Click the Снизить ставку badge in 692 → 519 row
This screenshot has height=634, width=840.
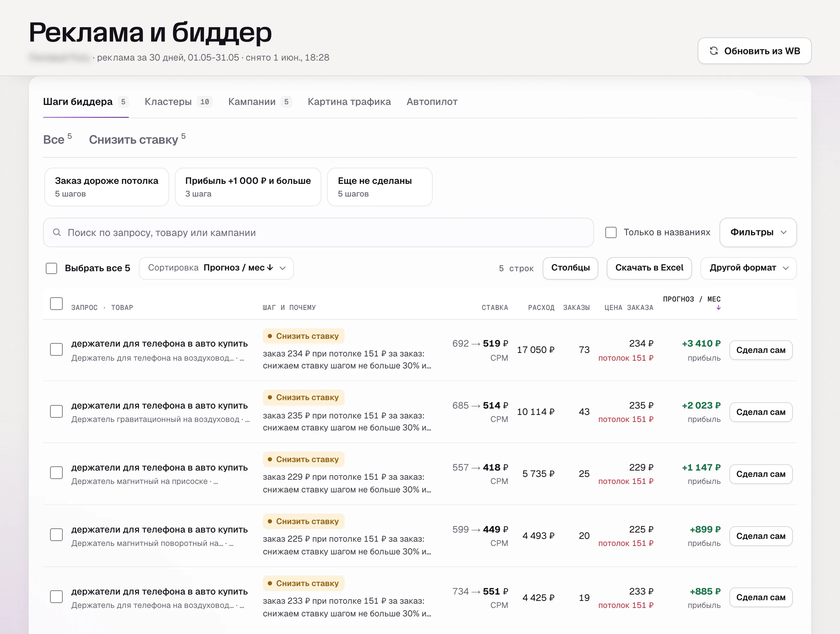[x=303, y=336]
